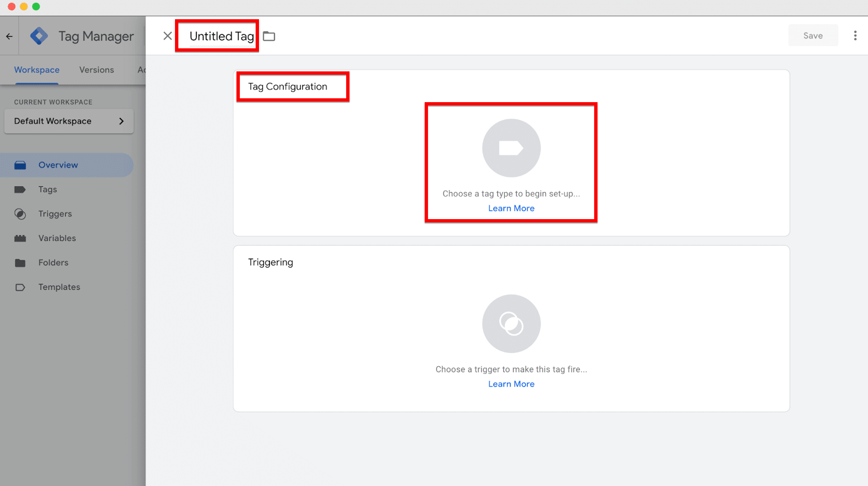
Task: Switch to the Versions tab
Action: (x=97, y=70)
